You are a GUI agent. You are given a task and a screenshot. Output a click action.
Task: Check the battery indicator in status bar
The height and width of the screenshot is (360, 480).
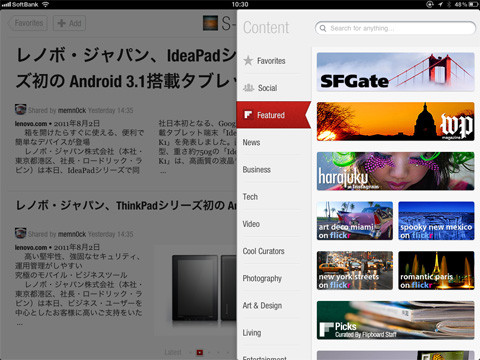pos(473,4)
